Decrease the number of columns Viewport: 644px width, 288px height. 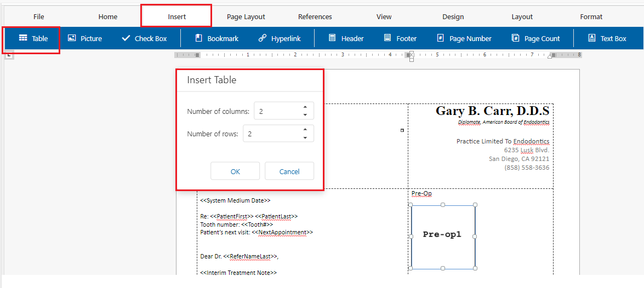point(305,115)
